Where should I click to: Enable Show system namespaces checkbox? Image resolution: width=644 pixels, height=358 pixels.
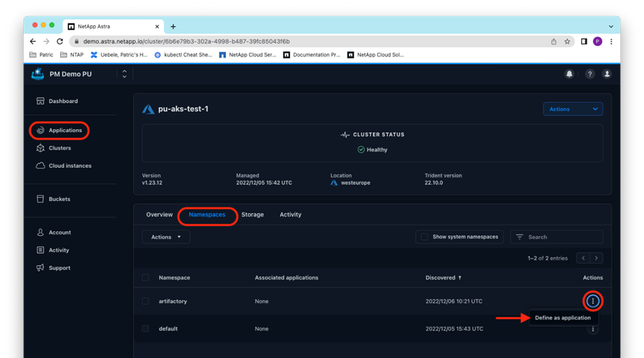(x=424, y=237)
